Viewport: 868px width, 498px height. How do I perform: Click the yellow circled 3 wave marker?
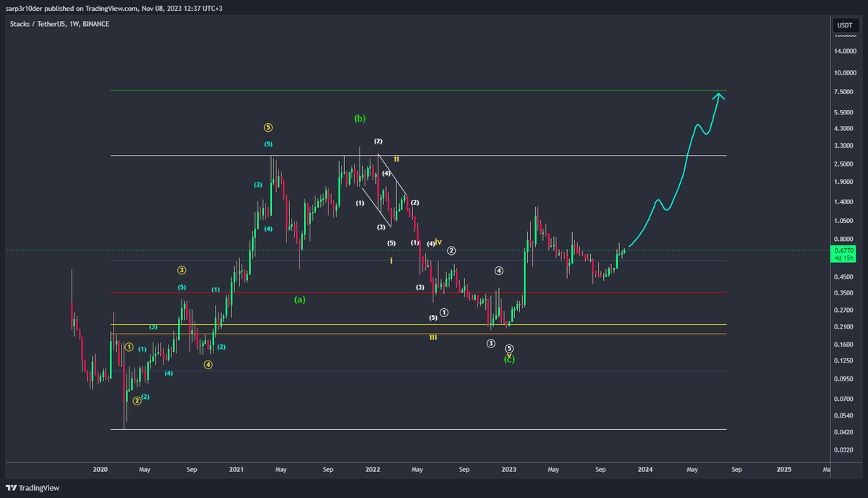pyautogui.click(x=182, y=269)
